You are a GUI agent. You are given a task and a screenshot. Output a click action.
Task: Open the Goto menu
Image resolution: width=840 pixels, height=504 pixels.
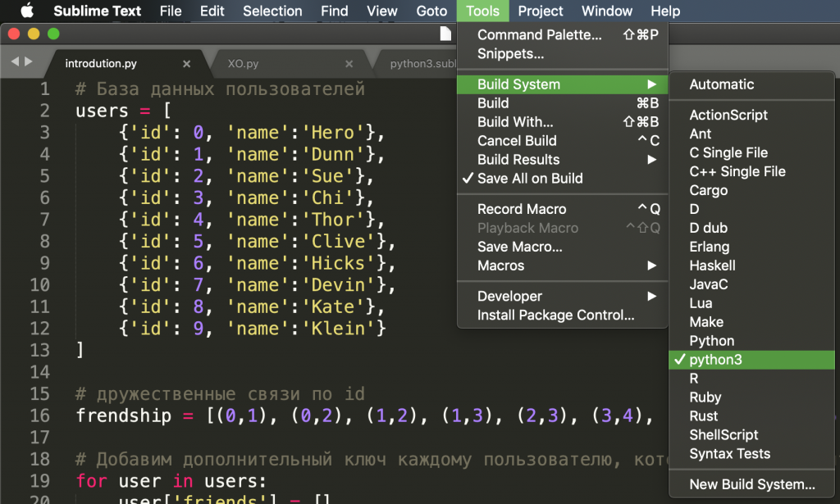pos(431,11)
